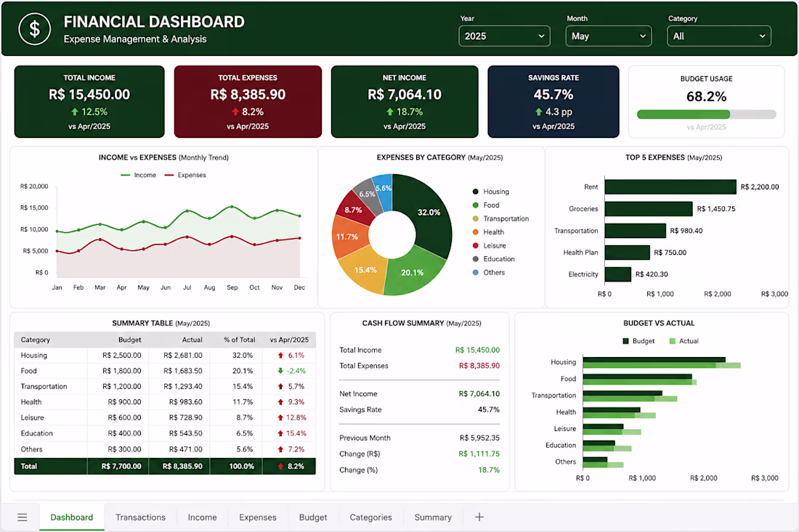
Task: Open the hamburger sheet list menu
Action: click(22, 517)
